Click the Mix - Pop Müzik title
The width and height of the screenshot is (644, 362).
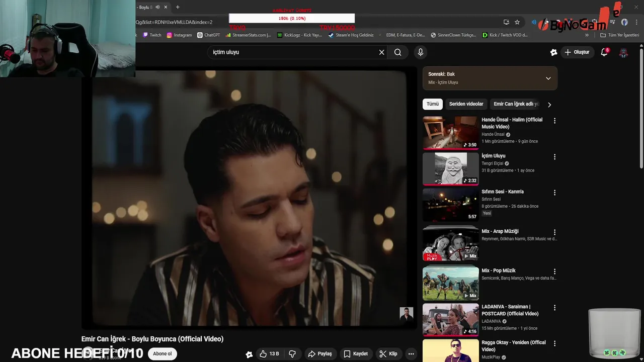498,270
